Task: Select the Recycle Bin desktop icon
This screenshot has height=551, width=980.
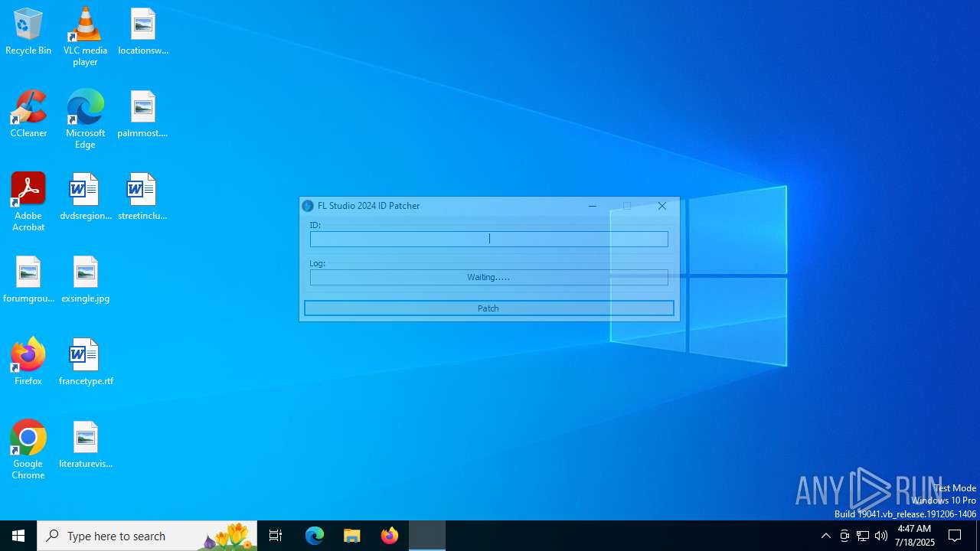Action: click(x=28, y=31)
